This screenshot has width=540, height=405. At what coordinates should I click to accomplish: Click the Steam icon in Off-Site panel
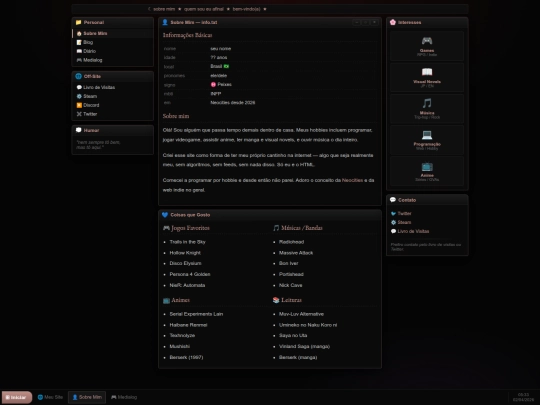point(79,96)
